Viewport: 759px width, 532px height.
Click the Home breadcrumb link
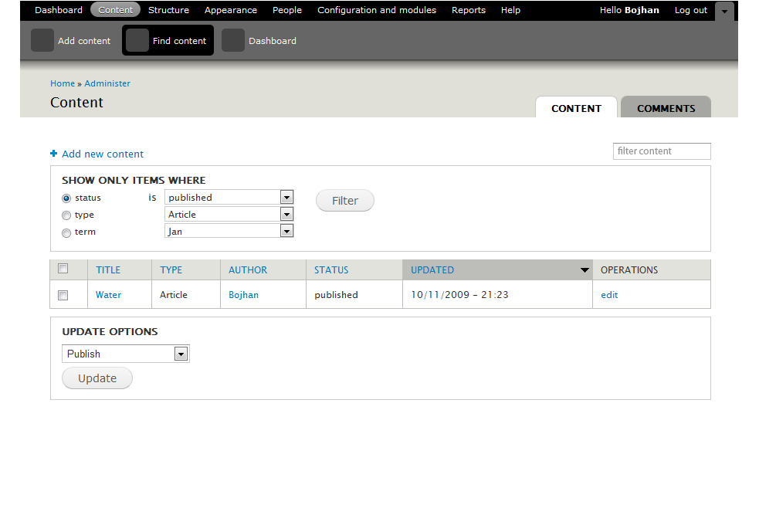63,83
